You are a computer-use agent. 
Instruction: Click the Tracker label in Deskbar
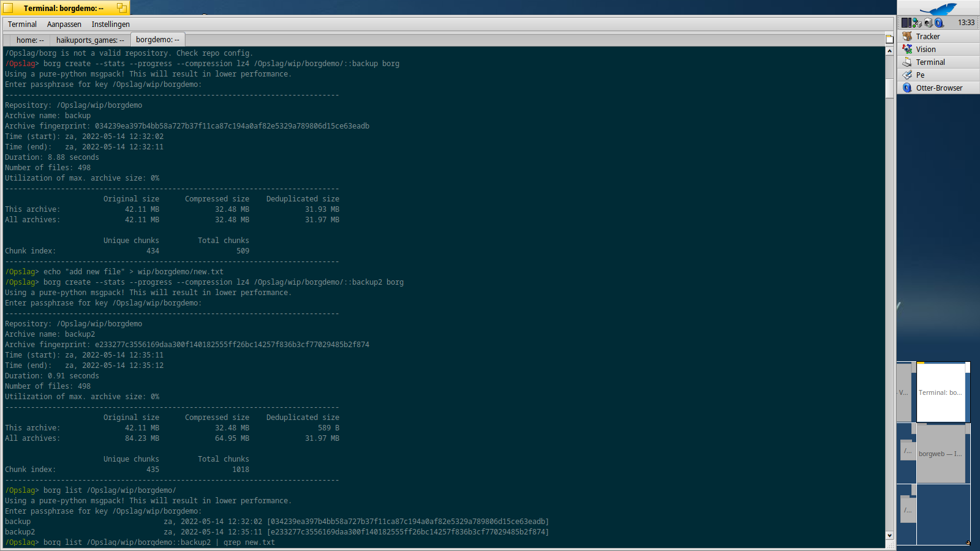tap(928, 37)
